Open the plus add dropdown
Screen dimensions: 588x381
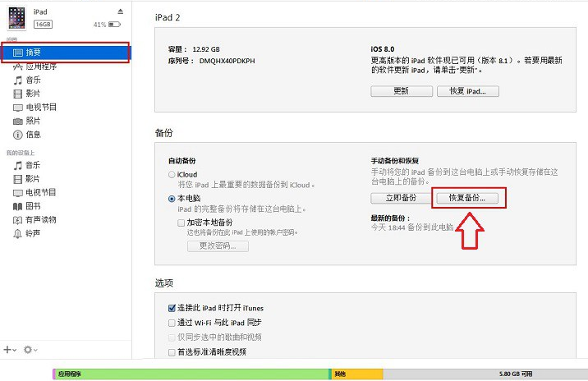10,350
